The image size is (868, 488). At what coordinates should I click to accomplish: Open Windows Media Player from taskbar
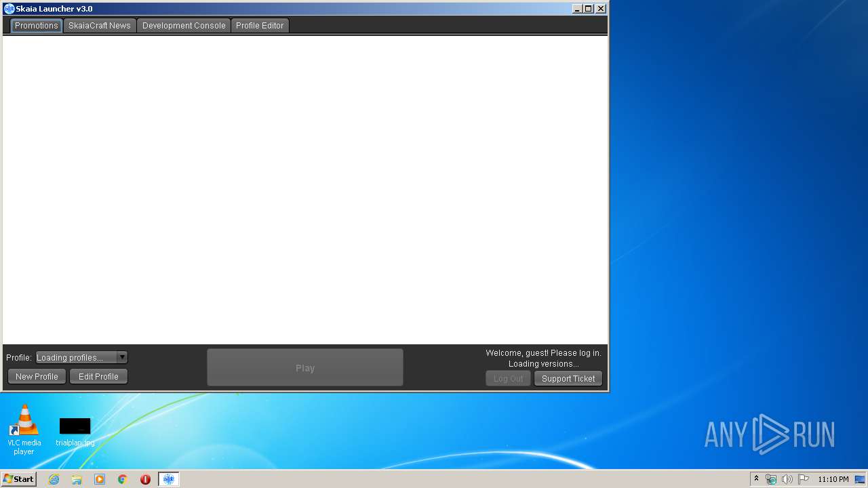[100, 479]
